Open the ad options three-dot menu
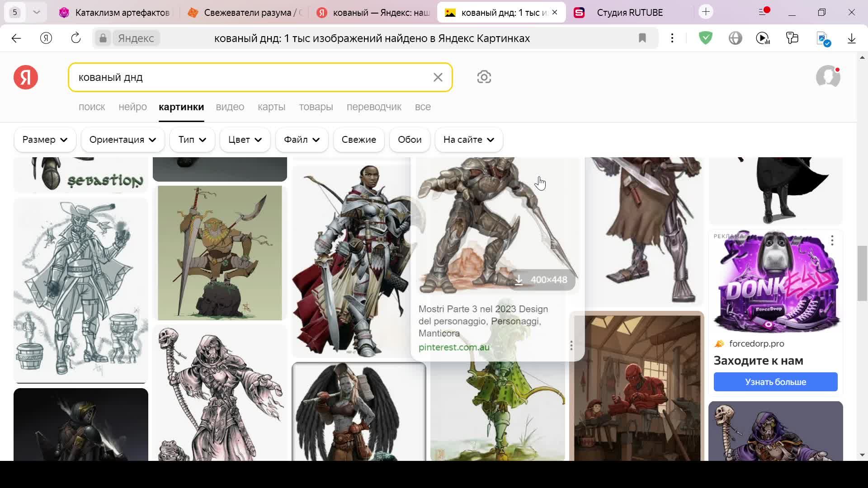The width and height of the screenshot is (868, 488). pyautogui.click(x=832, y=241)
